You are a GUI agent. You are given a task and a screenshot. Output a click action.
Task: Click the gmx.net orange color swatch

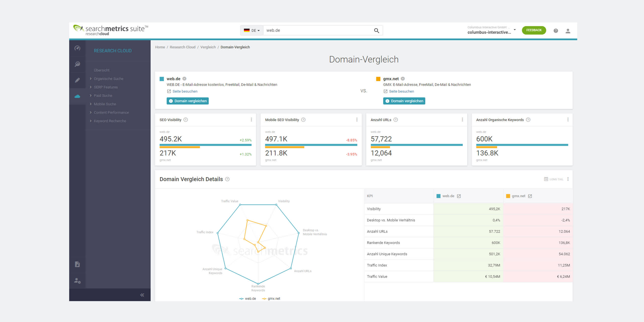coord(378,79)
